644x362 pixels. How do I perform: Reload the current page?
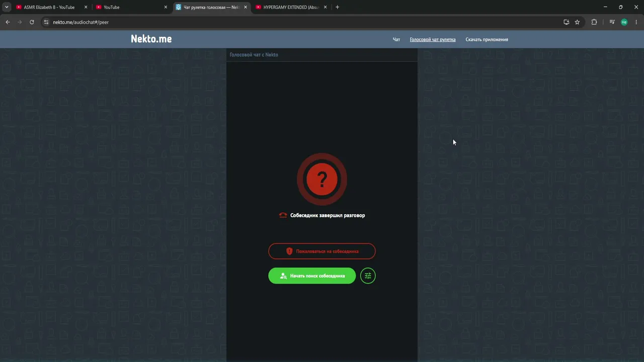click(32, 22)
